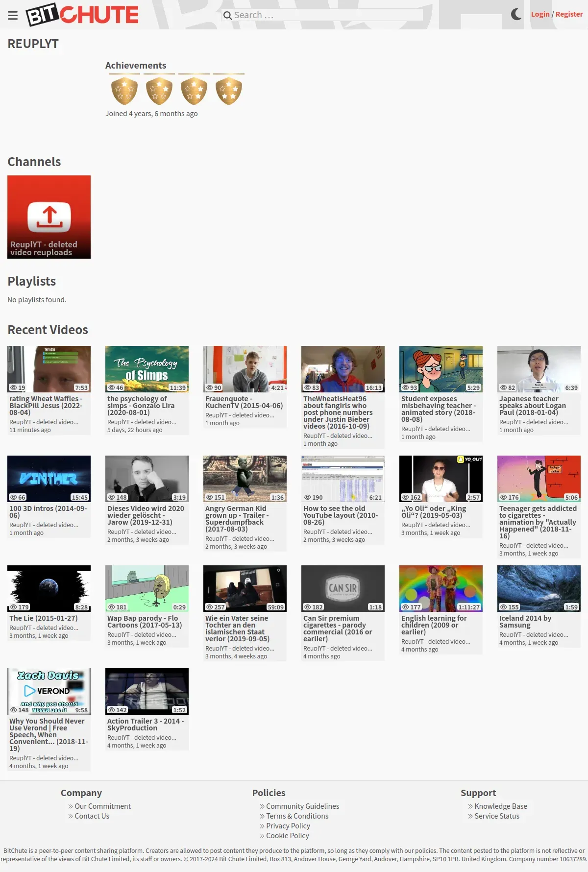Click the fourth achievement badge
Image resolution: width=588 pixels, height=872 pixels.
229,91
